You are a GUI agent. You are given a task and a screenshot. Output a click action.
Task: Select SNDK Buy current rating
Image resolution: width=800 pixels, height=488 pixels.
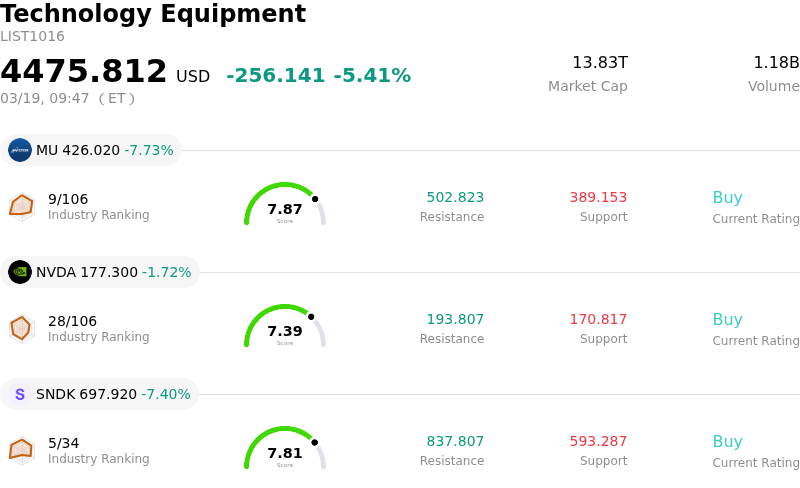[727, 442]
